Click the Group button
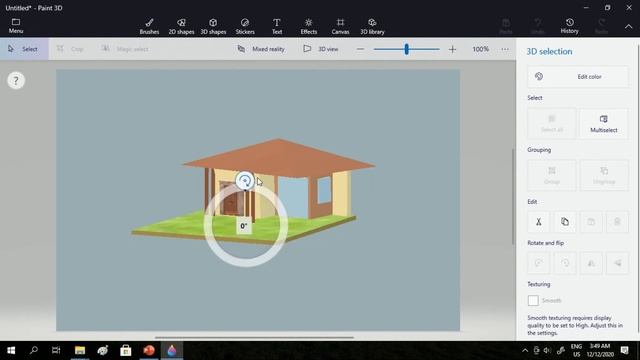This screenshot has width=640, height=360. pos(552,176)
